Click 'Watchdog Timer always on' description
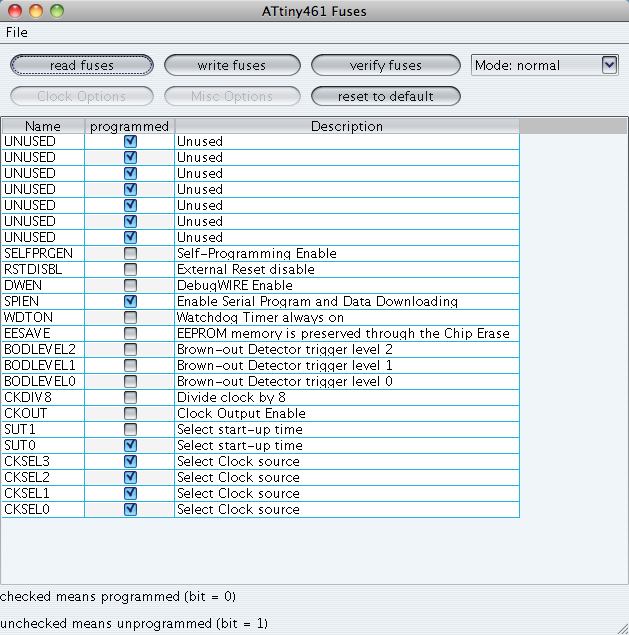The width and height of the screenshot is (629, 635). pyautogui.click(x=260, y=318)
